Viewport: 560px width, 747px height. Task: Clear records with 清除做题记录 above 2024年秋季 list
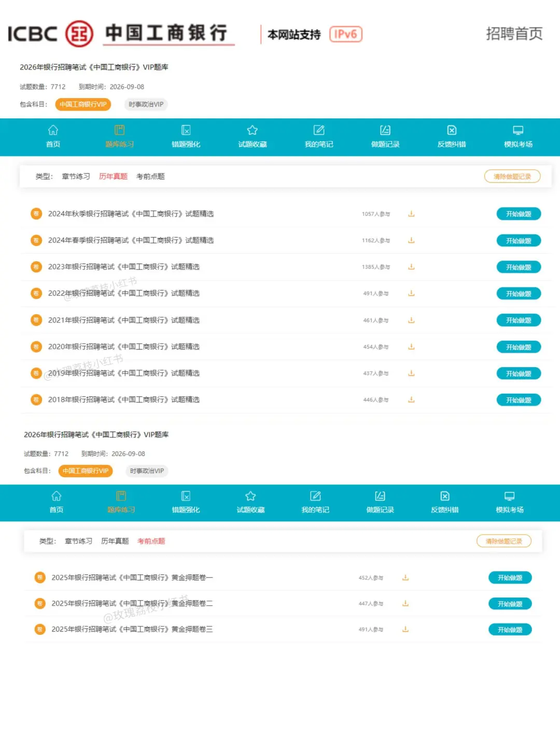click(x=512, y=176)
